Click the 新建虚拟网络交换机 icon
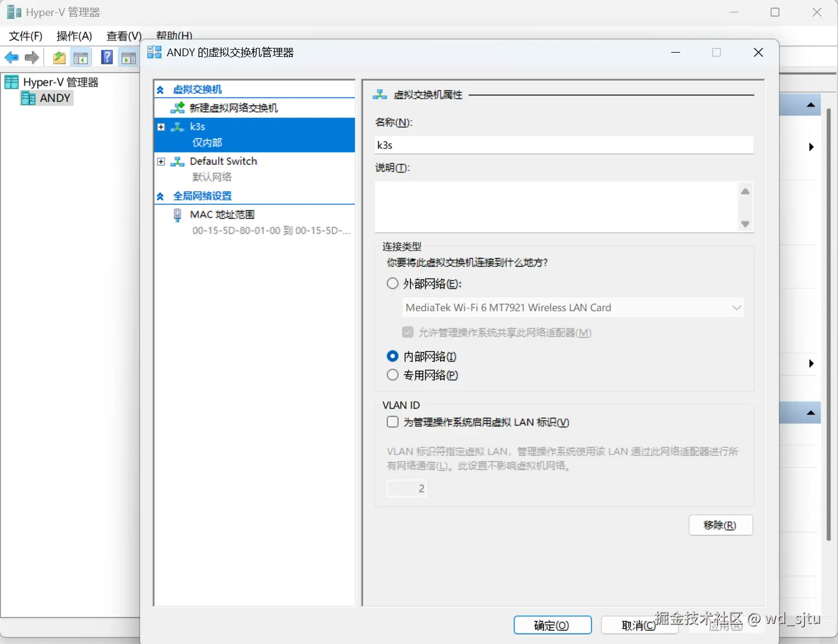Viewport: 838px width, 644px height. [x=177, y=108]
